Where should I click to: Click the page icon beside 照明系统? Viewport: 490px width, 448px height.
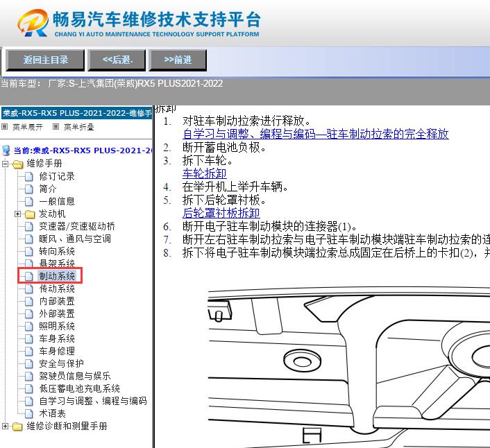click(x=29, y=327)
